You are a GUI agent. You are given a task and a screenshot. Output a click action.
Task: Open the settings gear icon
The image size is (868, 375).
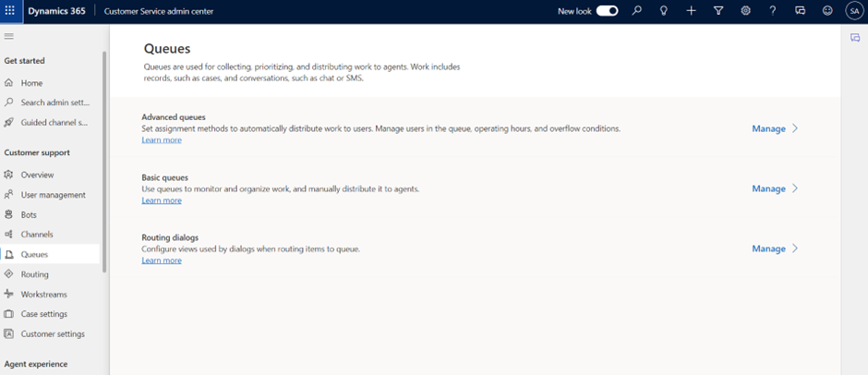click(x=746, y=11)
